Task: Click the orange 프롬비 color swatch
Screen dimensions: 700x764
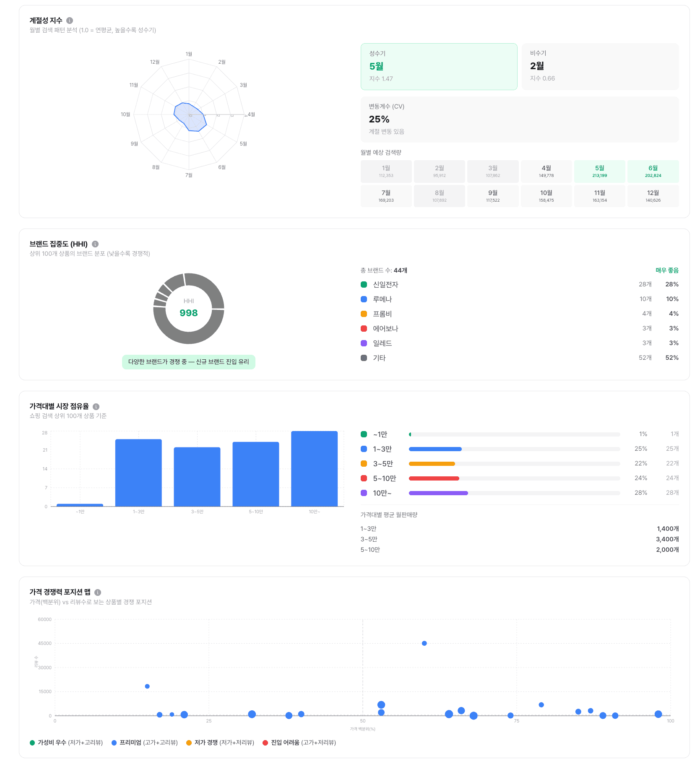Action: 364,314
